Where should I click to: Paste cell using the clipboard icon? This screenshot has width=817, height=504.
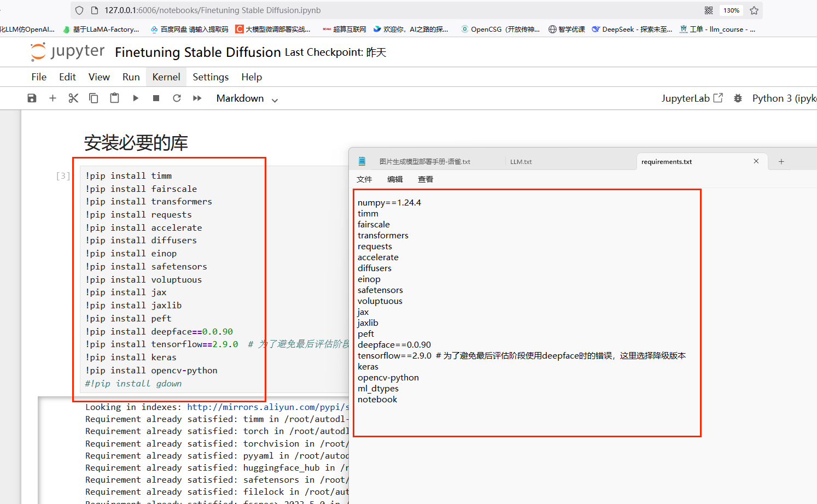click(x=114, y=98)
